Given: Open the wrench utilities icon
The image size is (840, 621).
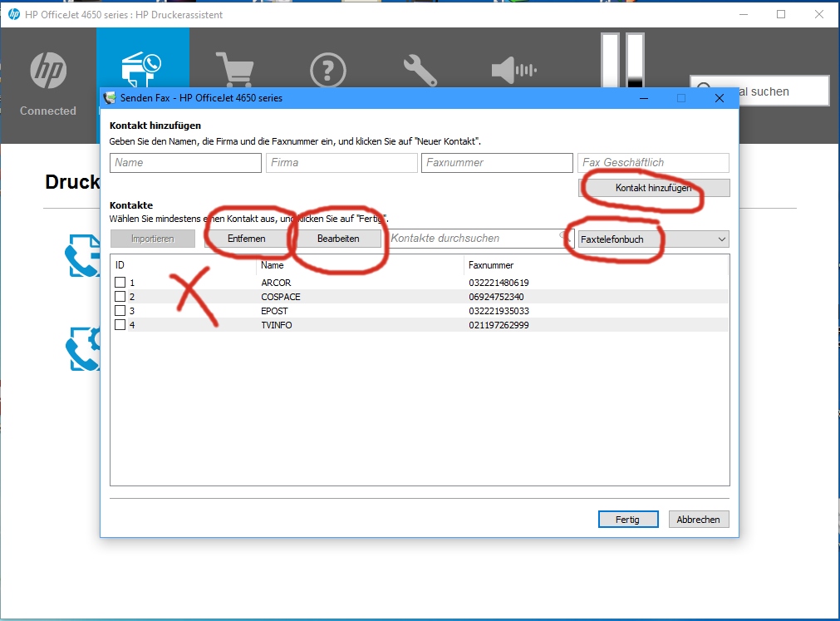Looking at the screenshot, I should (420, 70).
